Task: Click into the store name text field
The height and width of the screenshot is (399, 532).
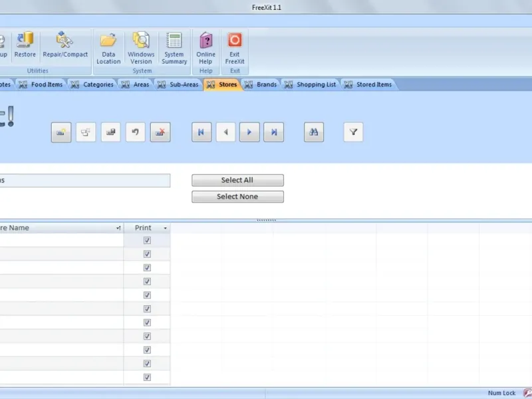Action: [x=85, y=180]
